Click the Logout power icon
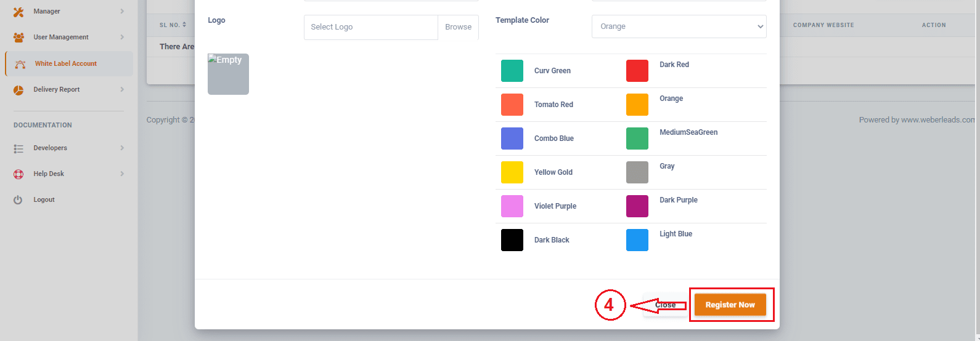This screenshot has height=341, width=980. pos(18,200)
